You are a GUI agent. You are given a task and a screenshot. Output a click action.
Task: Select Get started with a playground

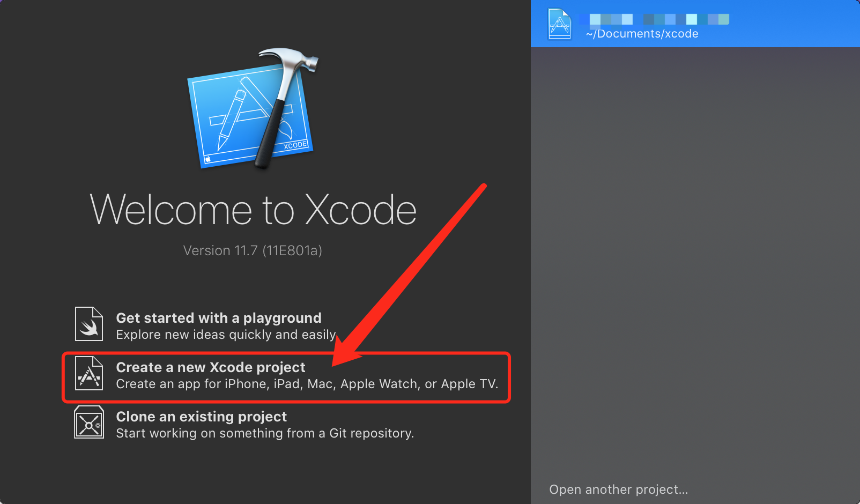click(219, 318)
